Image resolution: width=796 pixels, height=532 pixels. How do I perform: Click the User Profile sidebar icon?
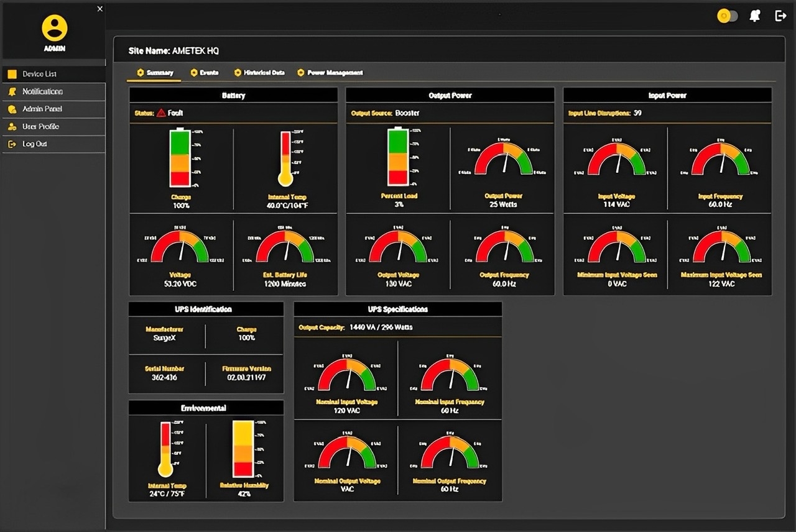coord(12,126)
